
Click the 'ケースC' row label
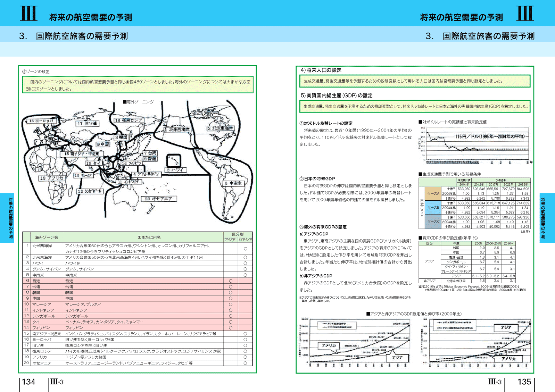point(433,222)
